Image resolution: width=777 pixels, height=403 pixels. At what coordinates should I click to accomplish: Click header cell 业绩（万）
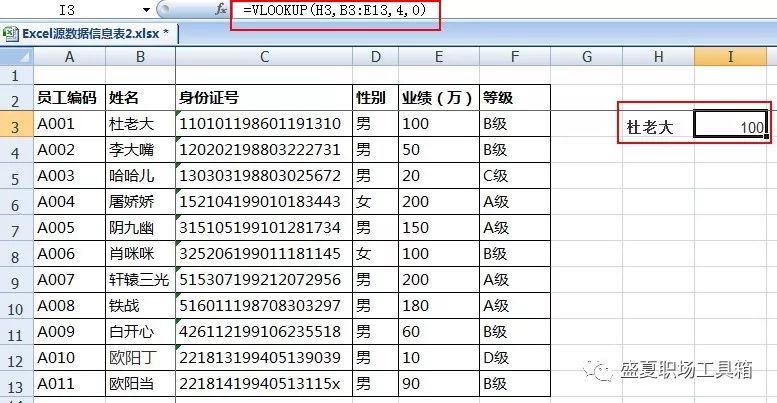439,98
